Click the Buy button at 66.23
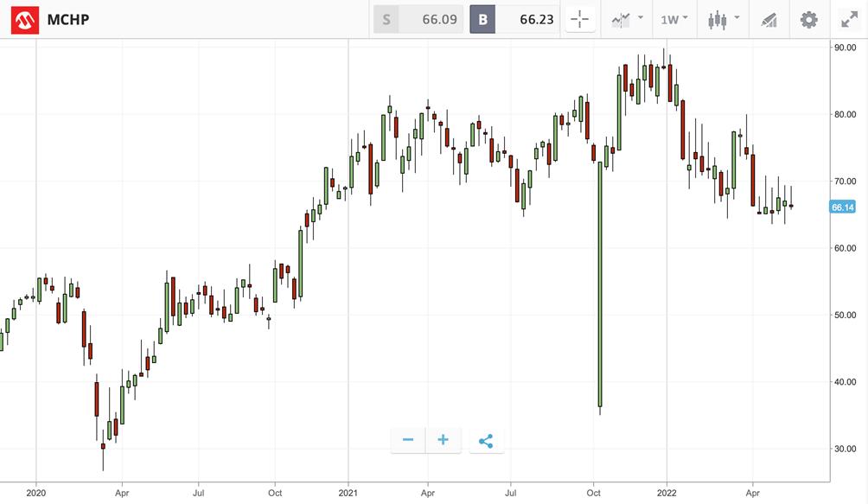The width and height of the screenshot is (868, 504). (x=515, y=19)
